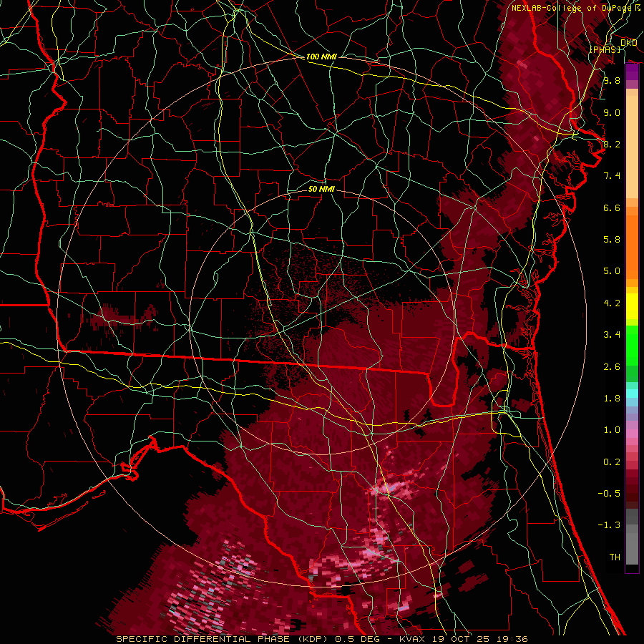Click the 5.0 scale value
The height and width of the screenshot is (644, 644).
pos(612,271)
